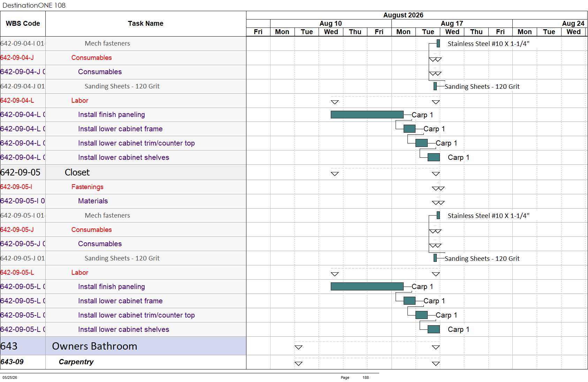Click the Task Name column header
This screenshot has height=382, width=588.
[146, 24]
